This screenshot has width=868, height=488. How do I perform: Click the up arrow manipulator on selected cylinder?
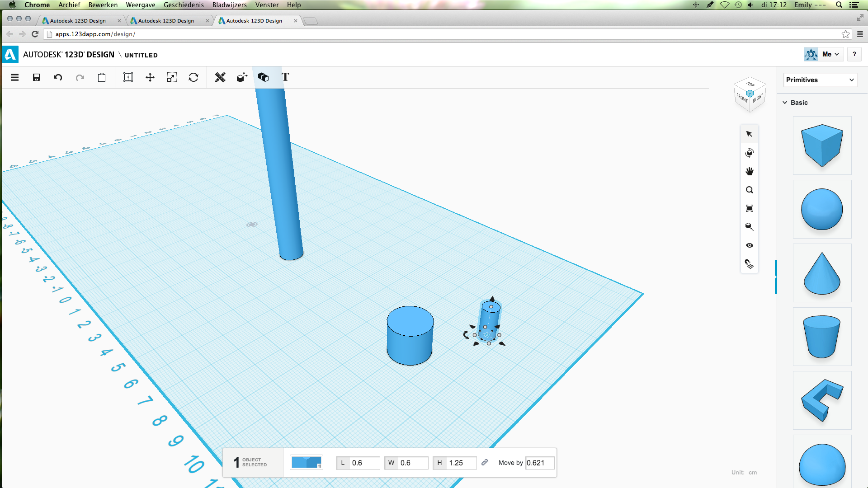[492, 298]
